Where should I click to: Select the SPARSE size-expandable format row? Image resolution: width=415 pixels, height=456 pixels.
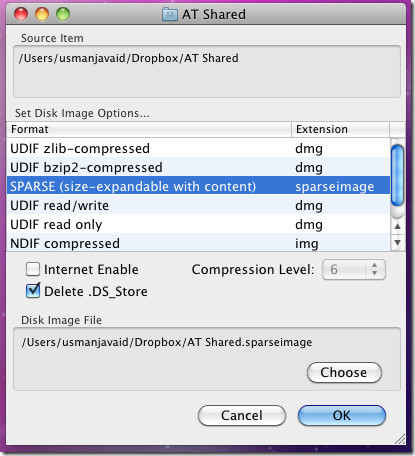(x=198, y=186)
